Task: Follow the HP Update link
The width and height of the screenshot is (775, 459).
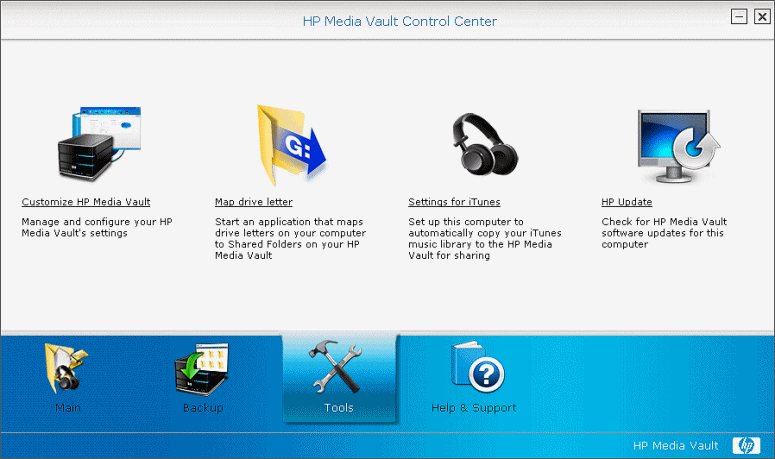Action: [x=627, y=202]
